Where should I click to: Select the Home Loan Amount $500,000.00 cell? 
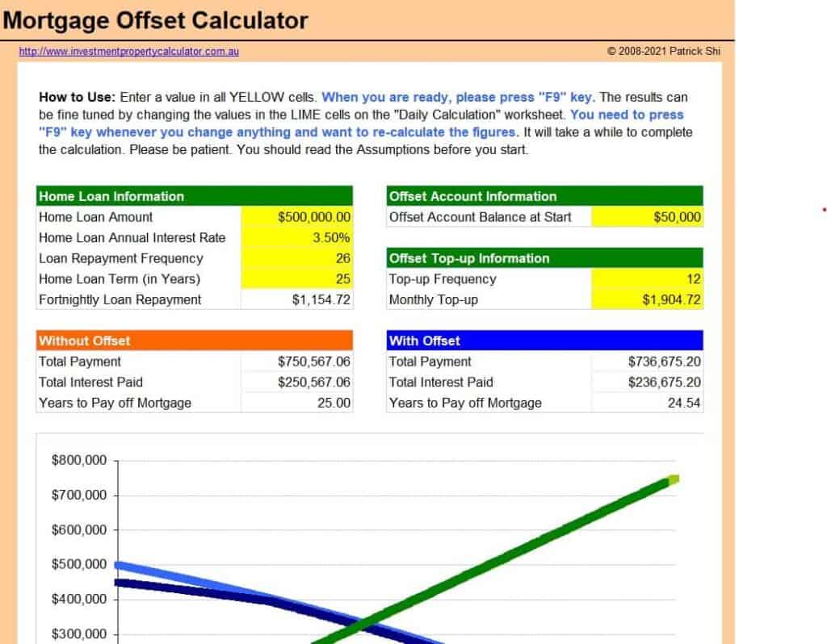point(297,217)
